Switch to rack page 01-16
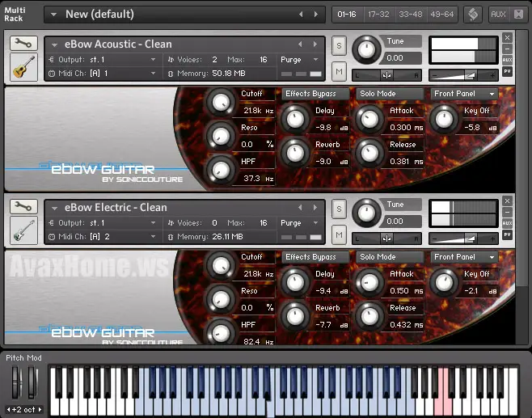The width and height of the screenshot is (532, 418). pos(347,15)
